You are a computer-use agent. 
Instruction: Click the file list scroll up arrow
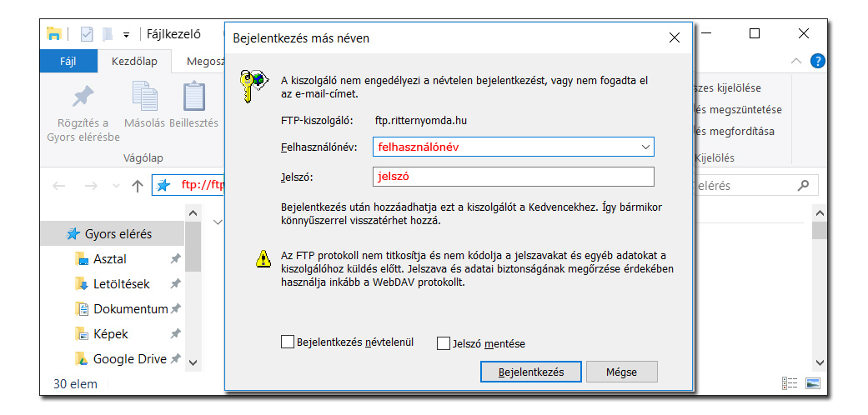(820, 213)
